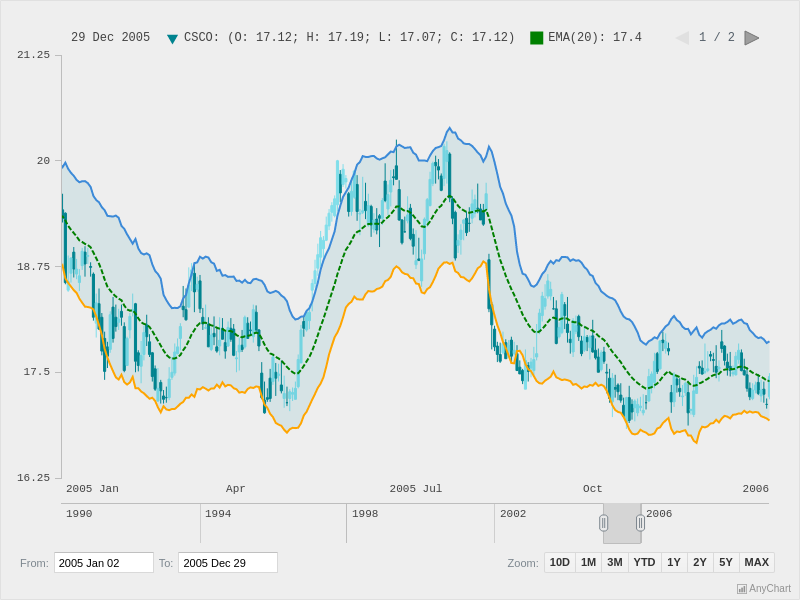Click the 2006 label in the scroller
Viewport: 800px width, 600px height.
click(659, 514)
